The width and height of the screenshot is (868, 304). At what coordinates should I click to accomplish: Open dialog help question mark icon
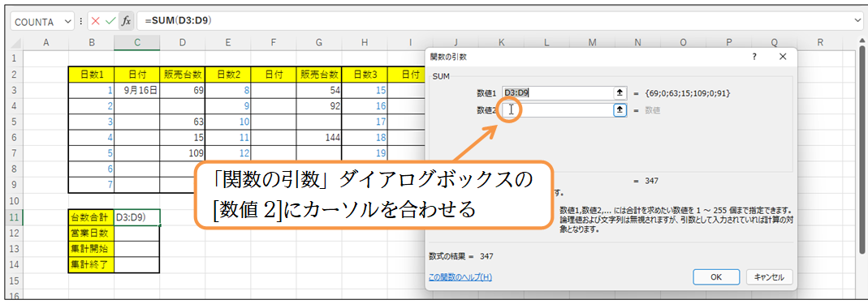754,57
